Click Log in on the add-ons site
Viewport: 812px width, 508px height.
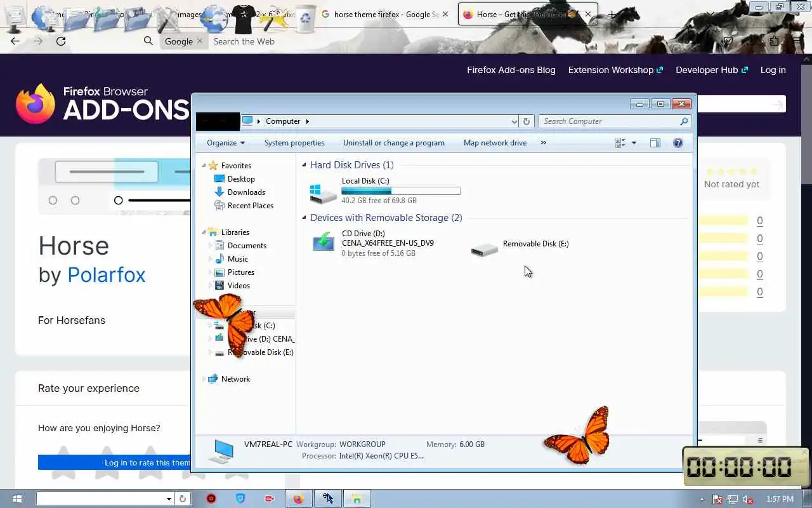773,70
